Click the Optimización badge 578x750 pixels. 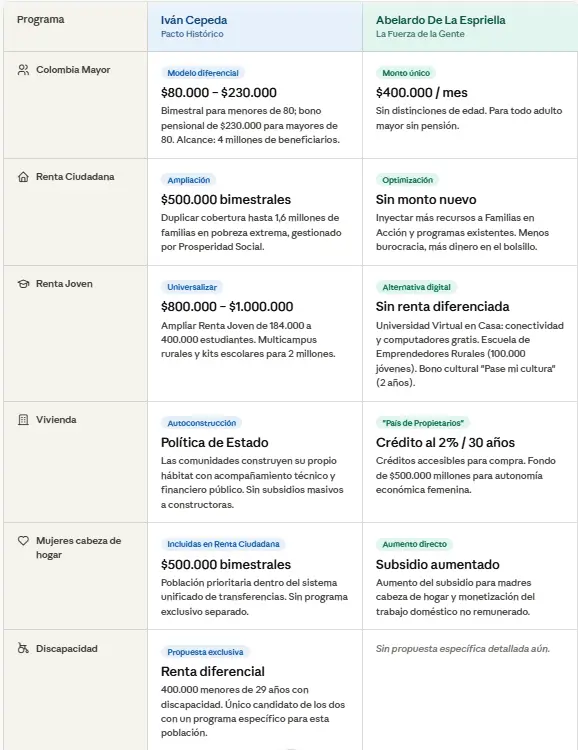pyautogui.click(x=407, y=180)
